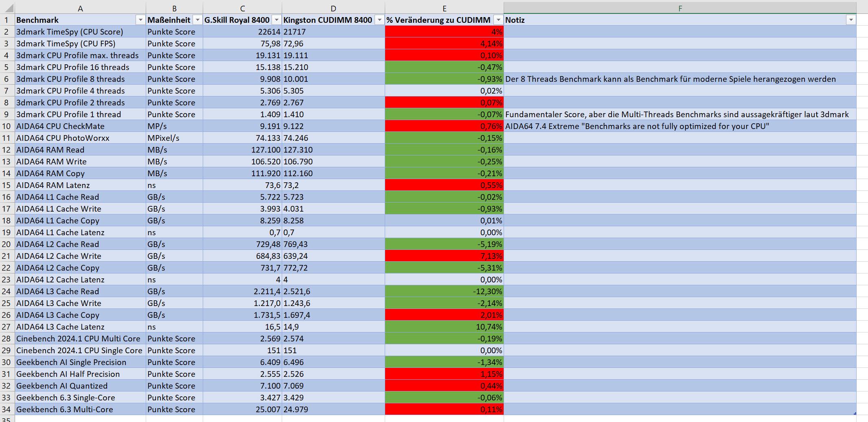Open the Maßeinheit filter dropdown

(x=197, y=20)
